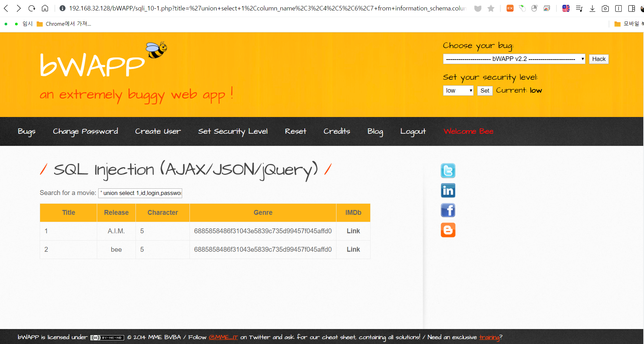Image resolution: width=644 pixels, height=344 pixels.
Task: Open the IMDb Link in the bee row
Action: coord(353,249)
